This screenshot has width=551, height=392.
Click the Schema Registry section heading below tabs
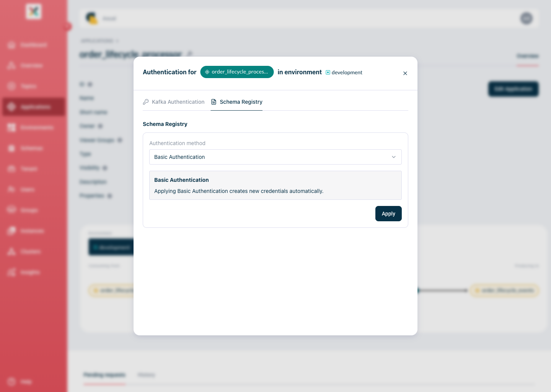tap(165, 124)
